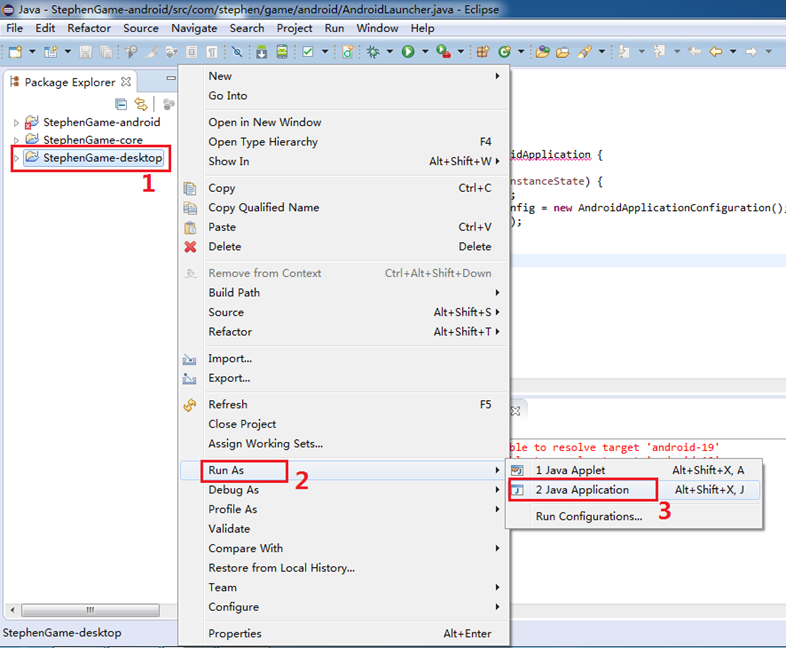The image size is (786, 648).
Task: Click the New Java Package icon
Action: pyautogui.click(x=483, y=52)
